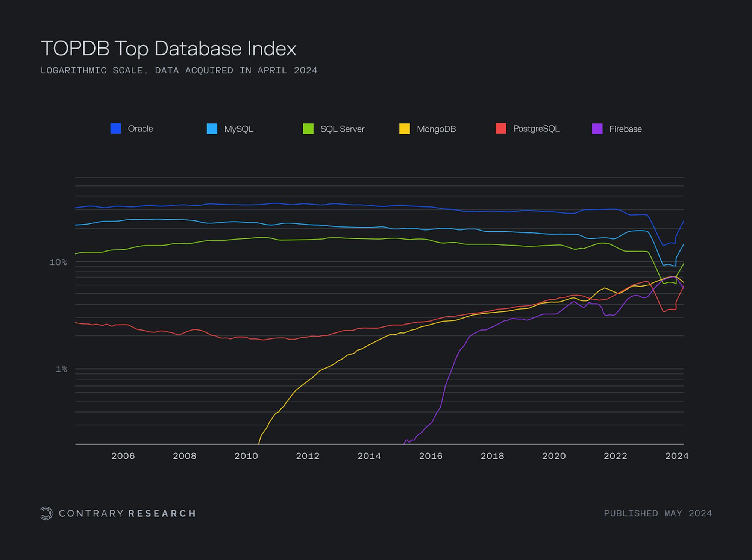Click the MongoDB legend label
This screenshot has width=752, height=560.
[x=436, y=129]
